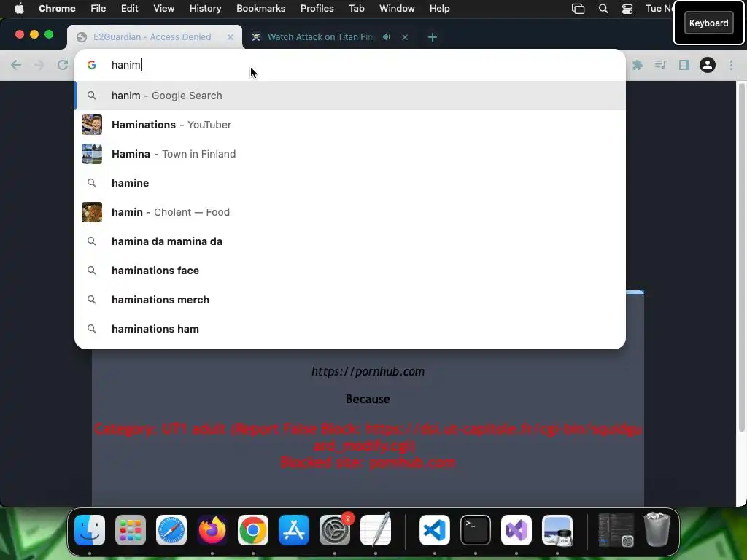Open the File menu

point(98,9)
